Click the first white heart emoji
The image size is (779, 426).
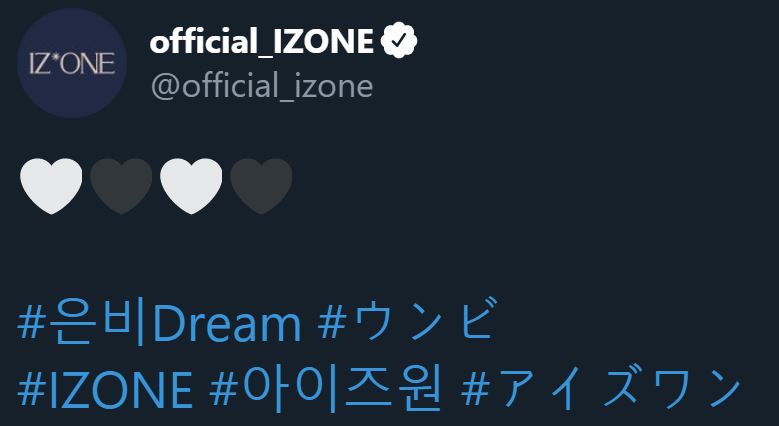click(x=50, y=187)
